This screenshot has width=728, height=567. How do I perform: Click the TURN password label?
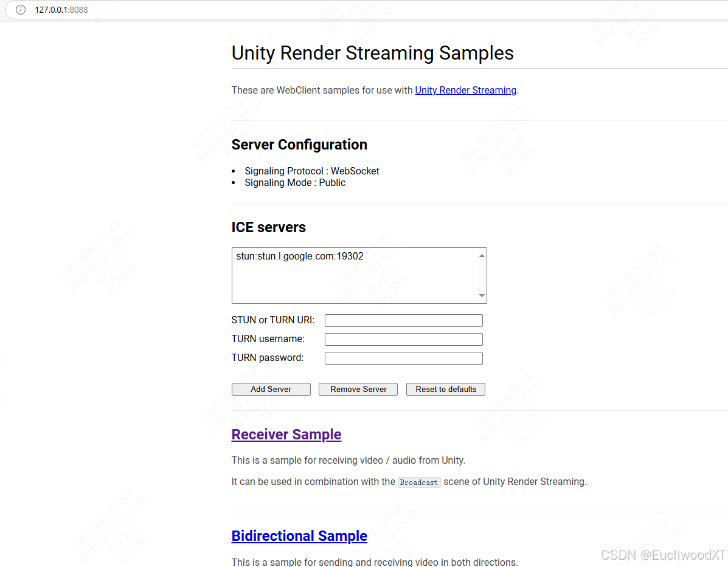pos(268,358)
